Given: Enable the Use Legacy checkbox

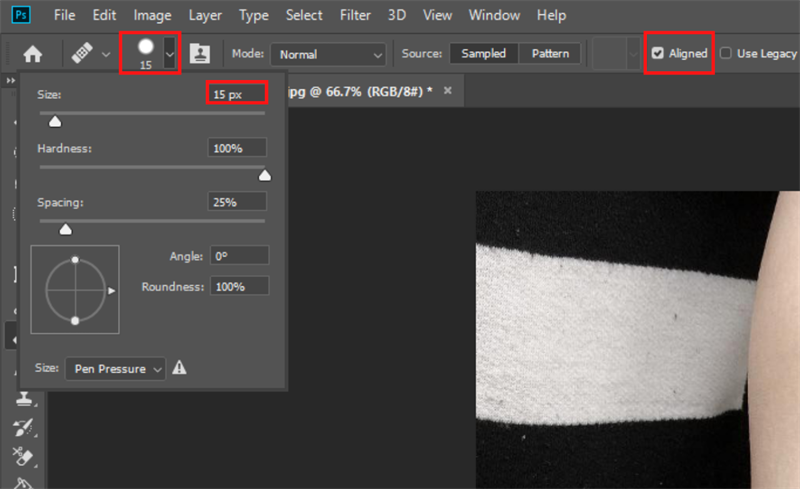Looking at the screenshot, I should 726,54.
